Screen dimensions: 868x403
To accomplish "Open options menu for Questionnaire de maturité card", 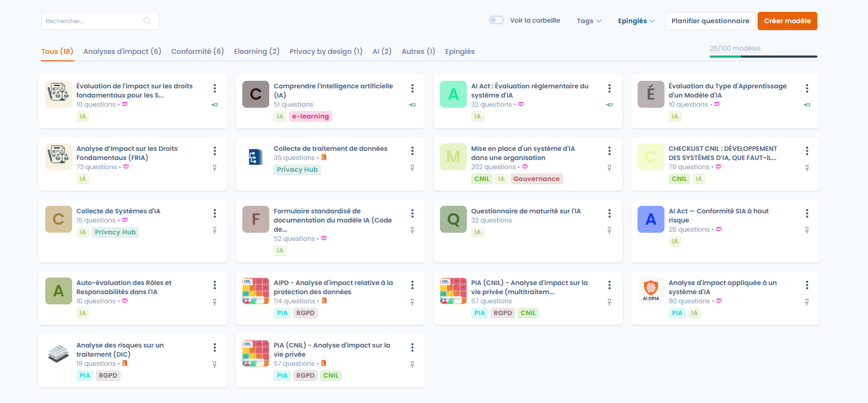I will 610,213.
